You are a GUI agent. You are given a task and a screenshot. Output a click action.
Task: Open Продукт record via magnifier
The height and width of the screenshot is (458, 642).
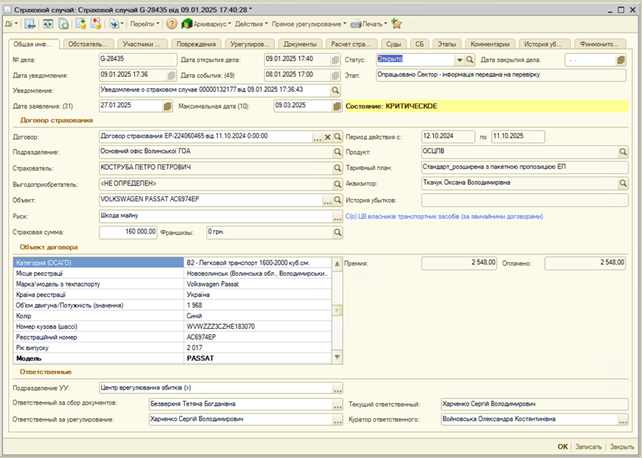pos(623,152)
